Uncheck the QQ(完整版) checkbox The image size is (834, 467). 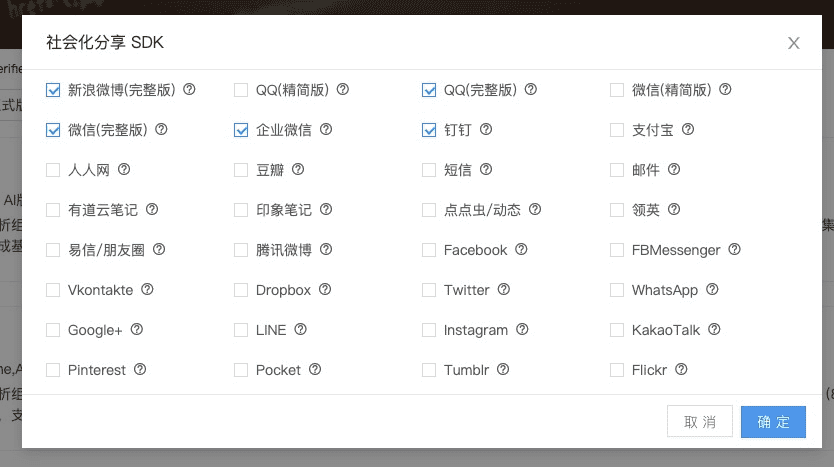pos(429,90)
